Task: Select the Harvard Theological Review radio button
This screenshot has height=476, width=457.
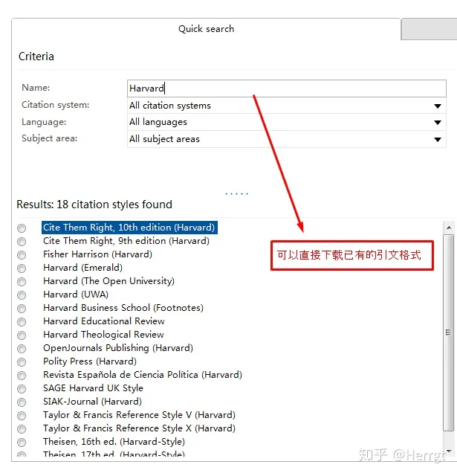Action: coord(22,335)
